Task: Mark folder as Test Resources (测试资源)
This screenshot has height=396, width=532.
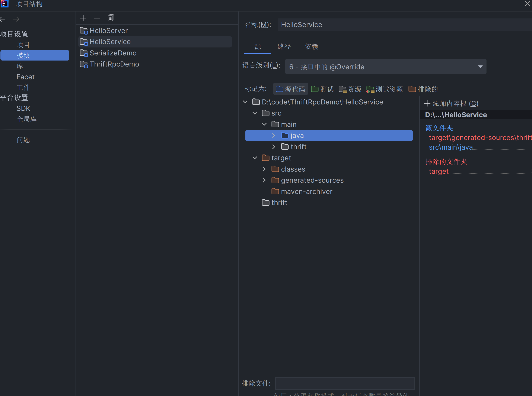Action: pyautogui.click(x=384, y=89)
